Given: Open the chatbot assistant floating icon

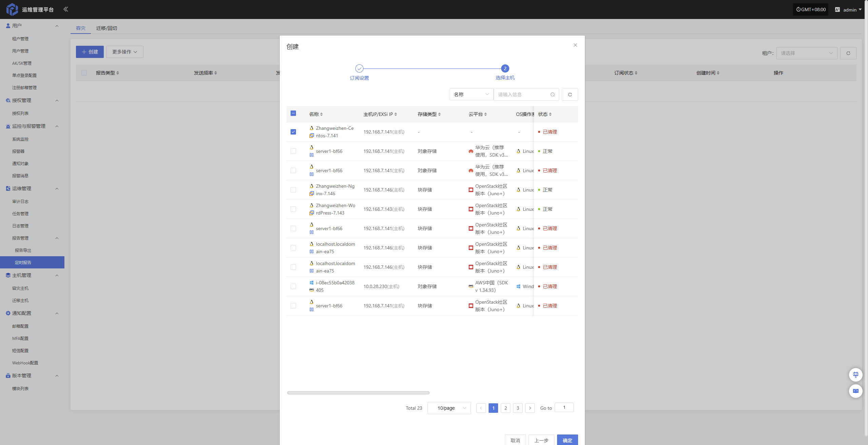Looking at the screenshot, I should click(x=855, y=375).
